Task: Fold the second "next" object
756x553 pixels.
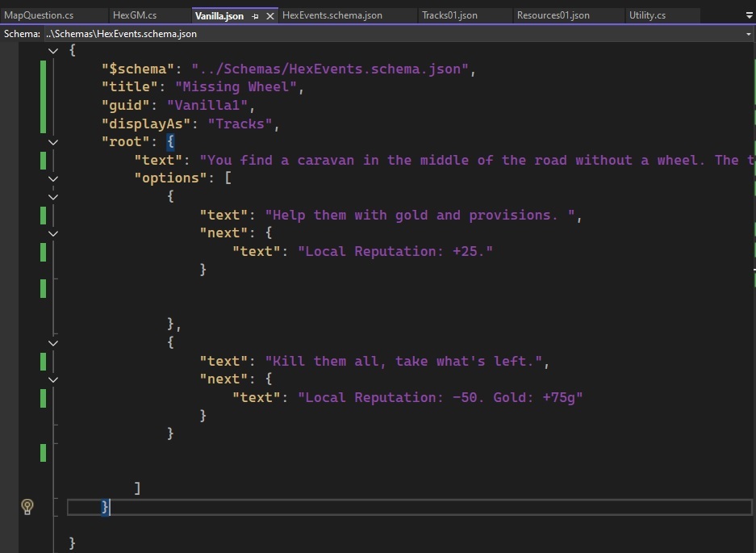Action: (x=53, y=379)
